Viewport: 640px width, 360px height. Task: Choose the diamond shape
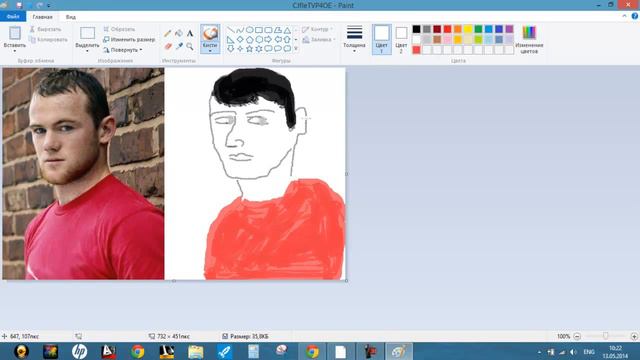[240, 40]
